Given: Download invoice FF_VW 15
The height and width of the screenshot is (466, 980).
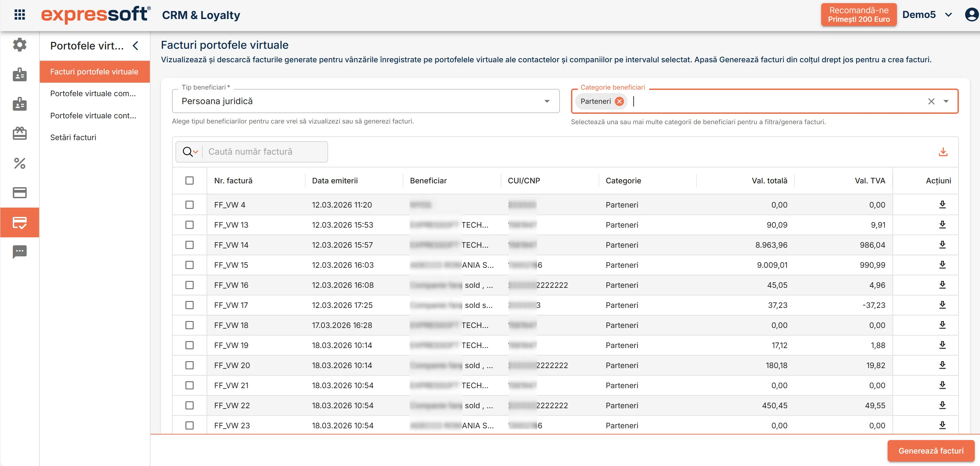Looking at the screenshot, I should (x=942, y=265).
